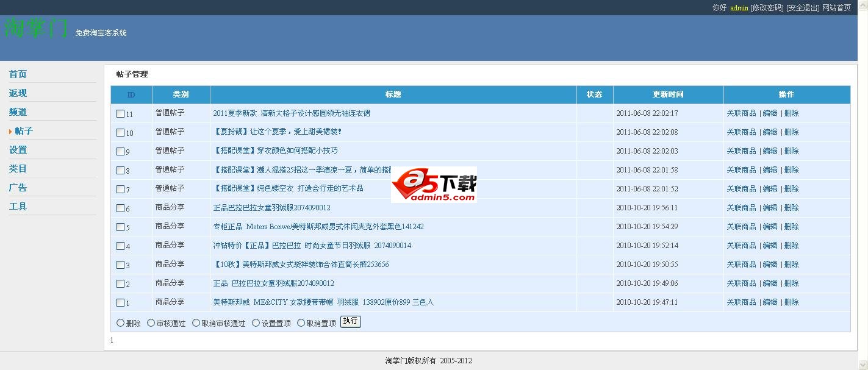Open 工具 in the sidebar
Image resolution: width=868 pixels, height=370 pixels.
coord(18,207)
